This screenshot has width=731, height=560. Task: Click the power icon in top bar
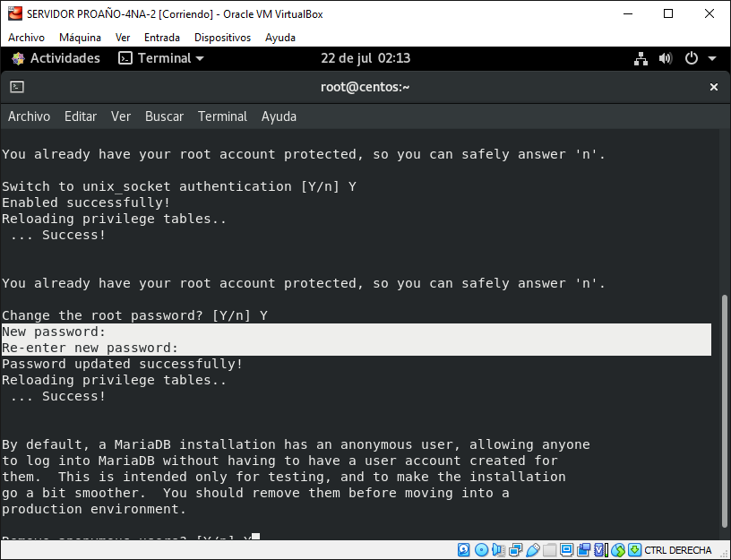pos(691,59)
